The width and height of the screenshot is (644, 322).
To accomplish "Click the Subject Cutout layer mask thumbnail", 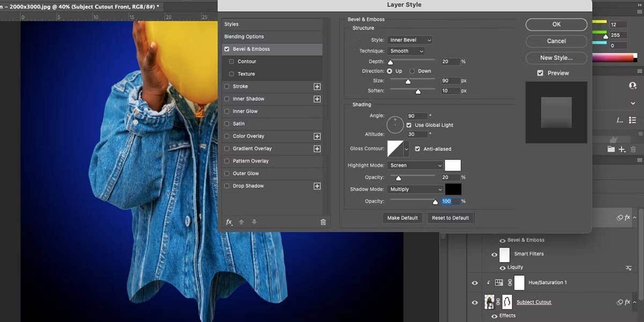I will (x=506, y=302).
